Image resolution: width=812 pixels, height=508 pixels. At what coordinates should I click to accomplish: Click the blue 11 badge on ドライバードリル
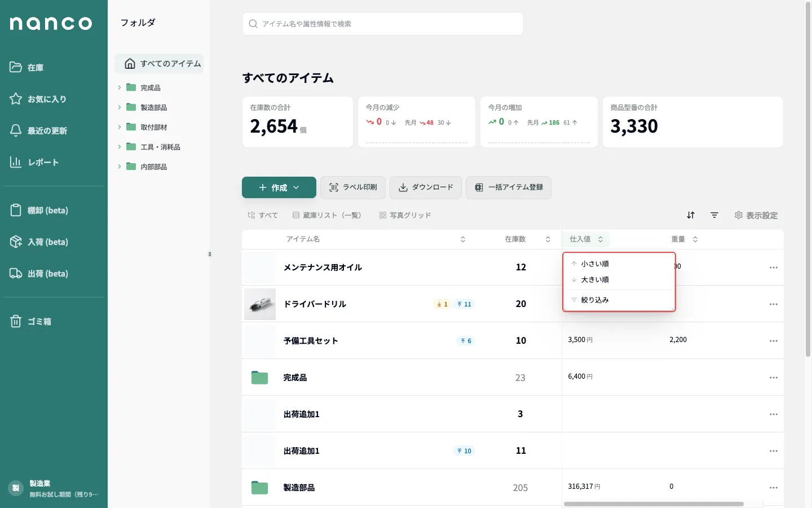click(465, 304)
